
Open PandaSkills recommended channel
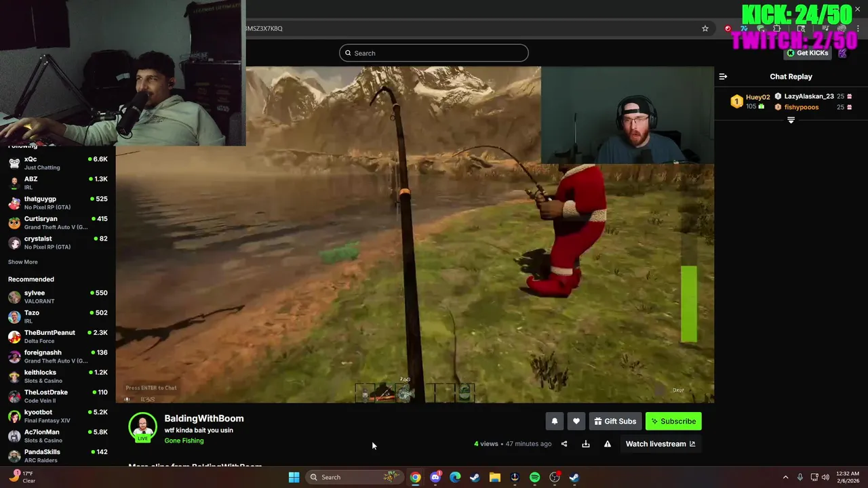click(58, 456)
